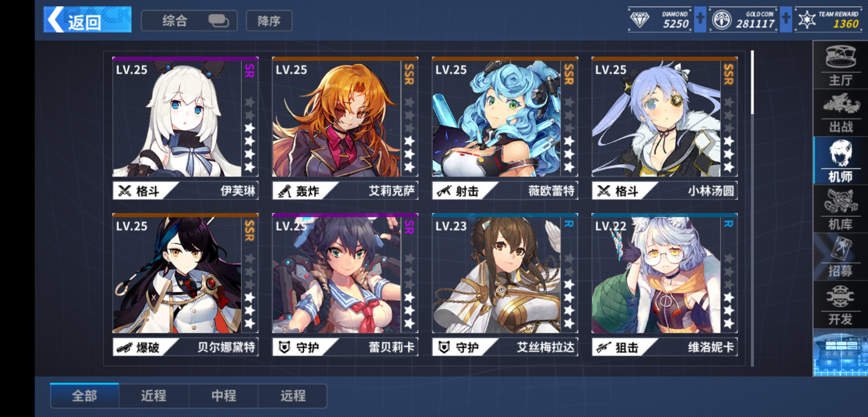The width and height of the screenshot is (868, 417).
Task: Select pilot card 艾莉克萨
Action: pos(345,128)
